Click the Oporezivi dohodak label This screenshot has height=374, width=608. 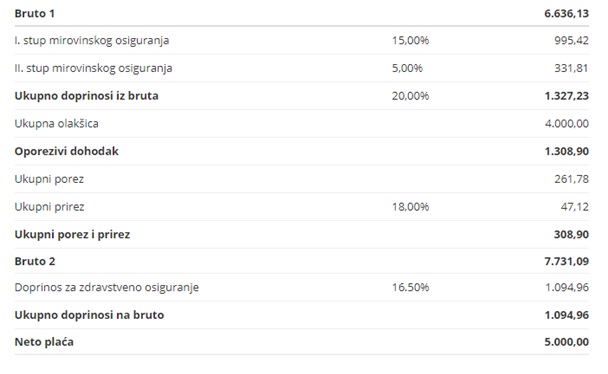pyautogui.click(x=67, y=151)
